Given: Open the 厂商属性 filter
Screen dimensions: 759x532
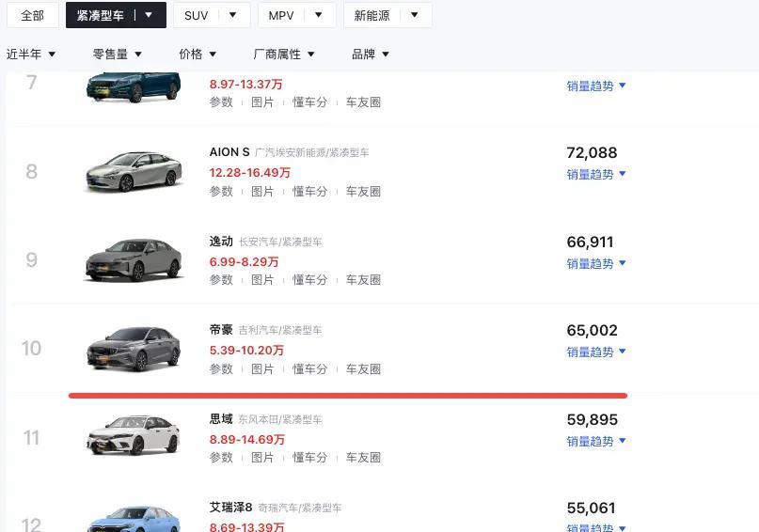Looking at the screenshot, I should coord(284,55).
